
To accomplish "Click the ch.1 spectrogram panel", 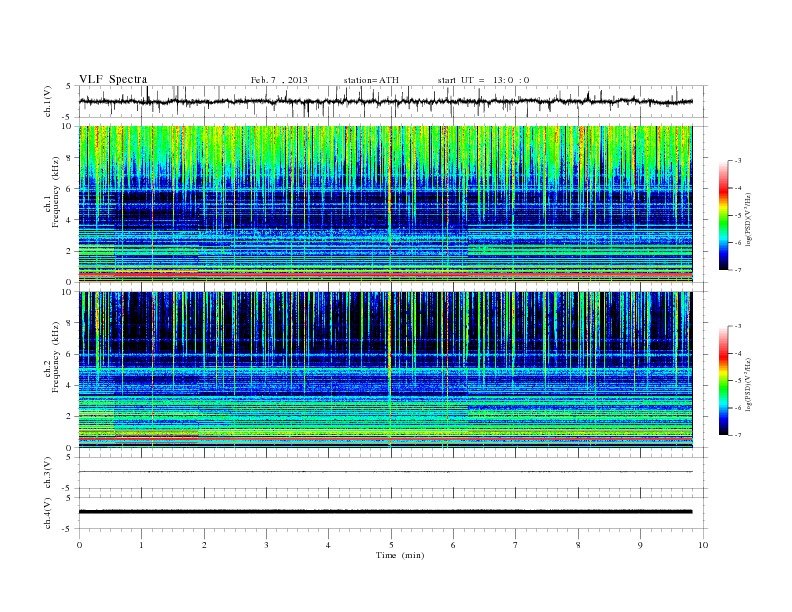I will (x=386, y=204).
